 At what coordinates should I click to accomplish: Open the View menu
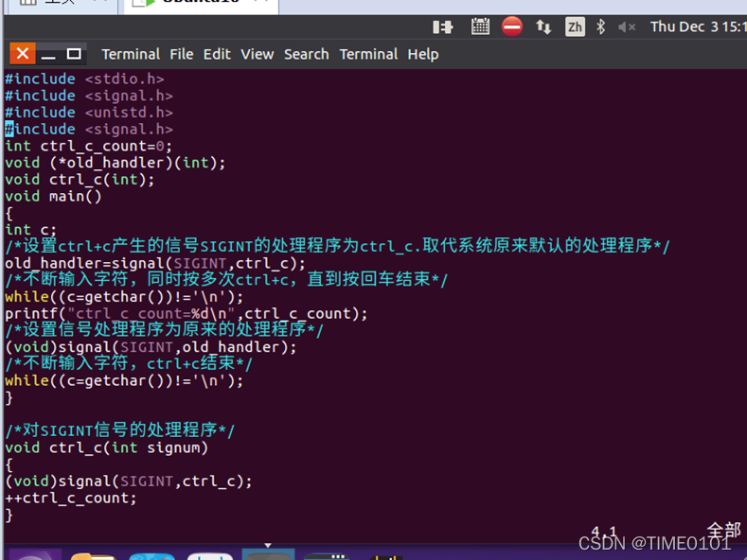pyautogui.click(x=258, y=54)
